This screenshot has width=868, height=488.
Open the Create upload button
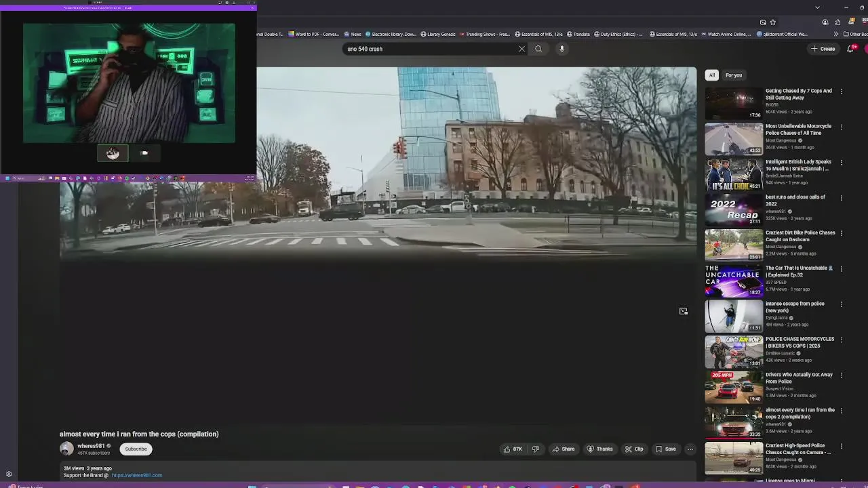coord(823,49)
